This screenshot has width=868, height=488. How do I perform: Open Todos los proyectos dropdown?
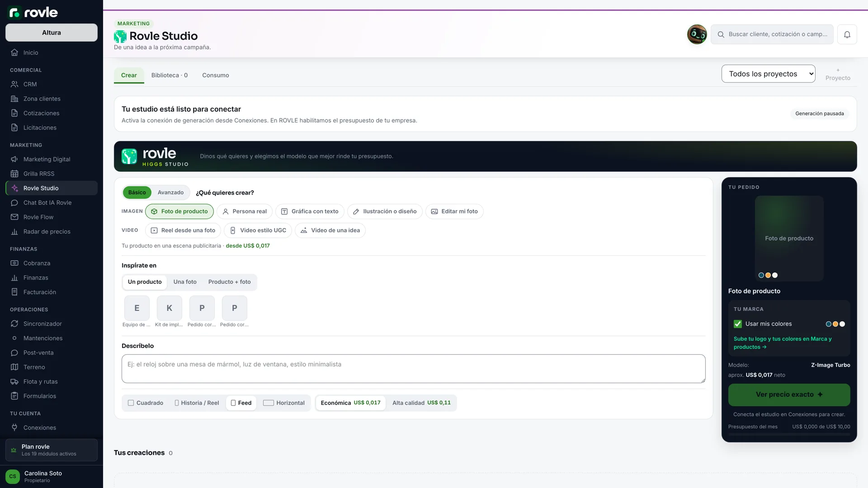[768, 74]
